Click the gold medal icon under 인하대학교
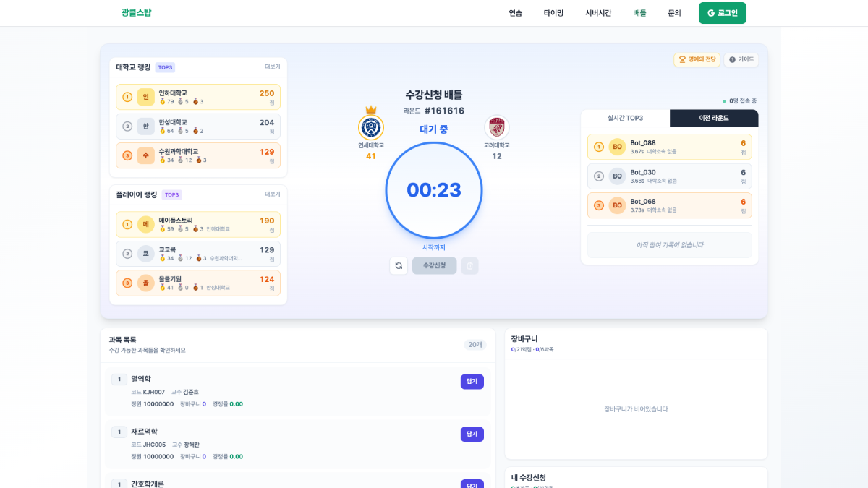Image resolution: width=868 pixels, height=488 pixels. click(x=162, y=101)
